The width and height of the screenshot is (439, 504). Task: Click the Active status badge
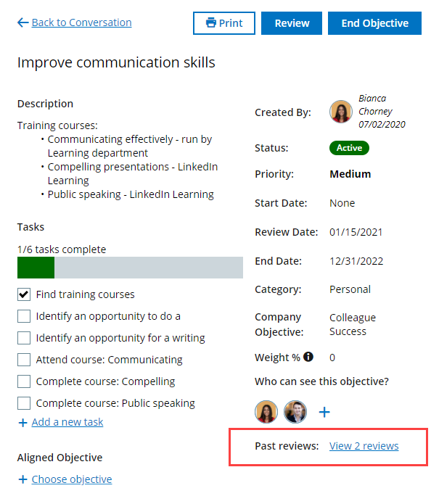coord(349,148)
